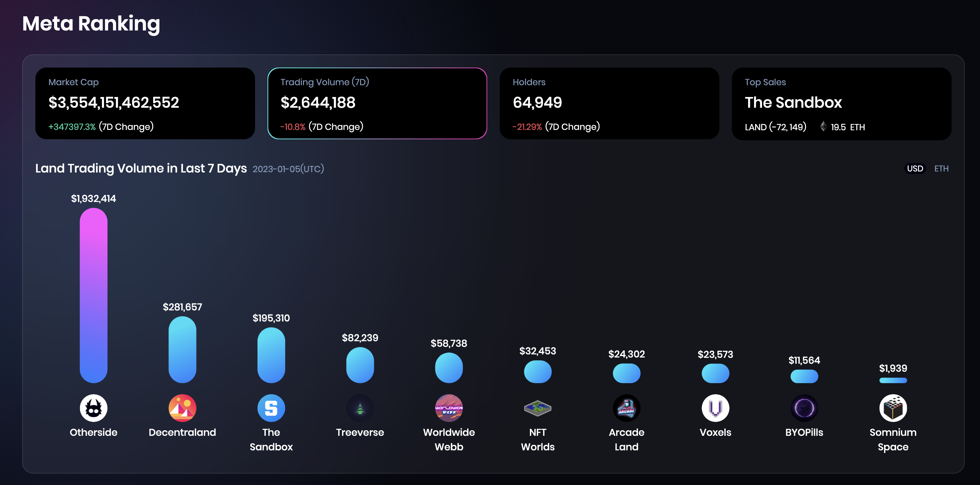Open the Worldwide Webb logo icon
Image resolution: width=980 pixels, height=485 pixels.
449,408
